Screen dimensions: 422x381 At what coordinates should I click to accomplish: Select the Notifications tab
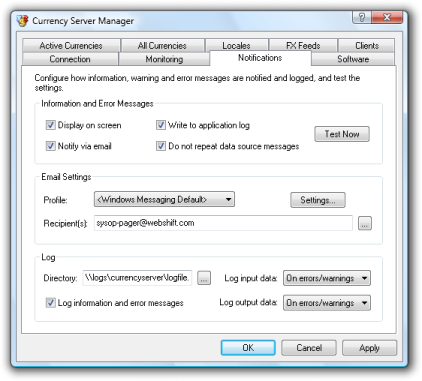(x=260, y=58)
